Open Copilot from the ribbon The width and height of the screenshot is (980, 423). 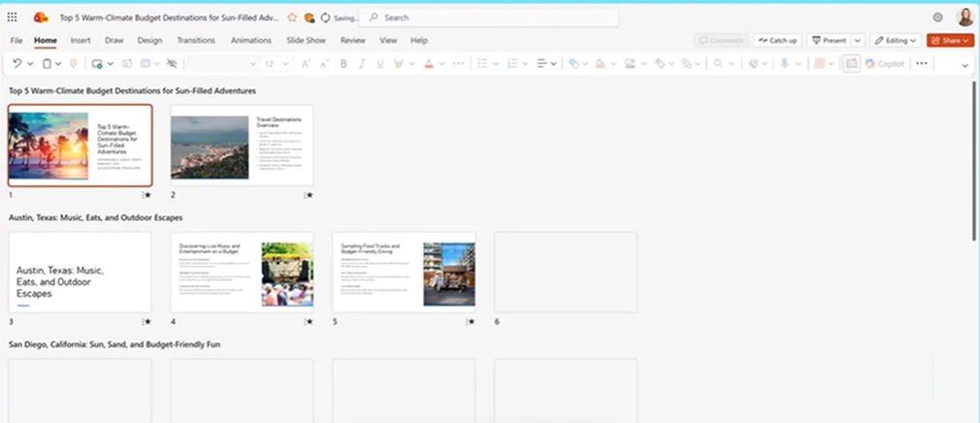883,63
